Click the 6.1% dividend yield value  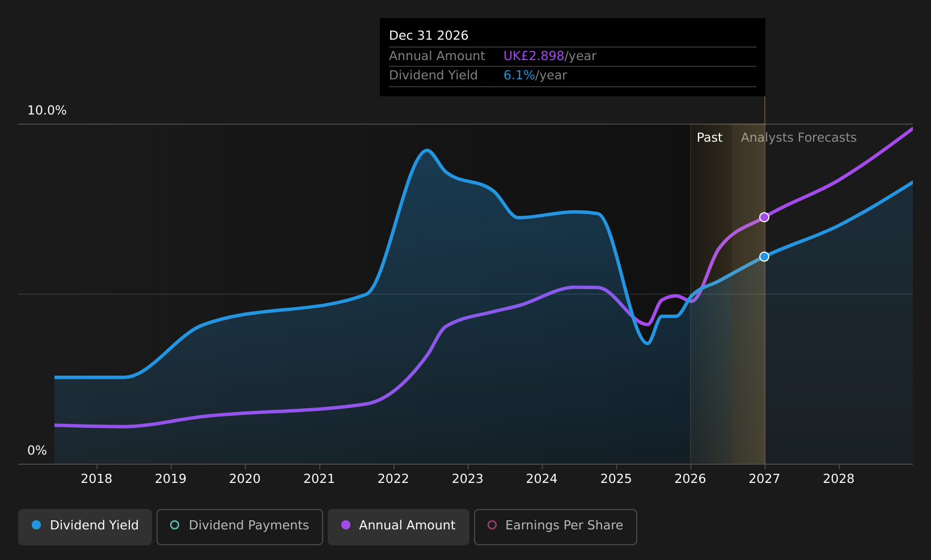(x=519, y=75)
